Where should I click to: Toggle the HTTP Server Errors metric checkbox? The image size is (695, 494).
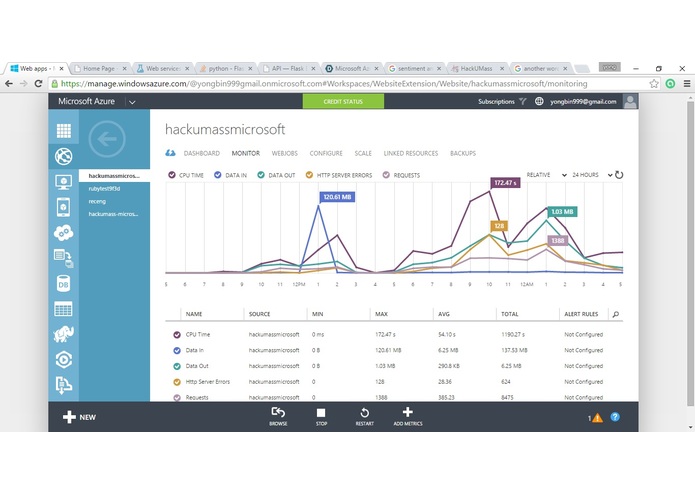tap(309, 175)
